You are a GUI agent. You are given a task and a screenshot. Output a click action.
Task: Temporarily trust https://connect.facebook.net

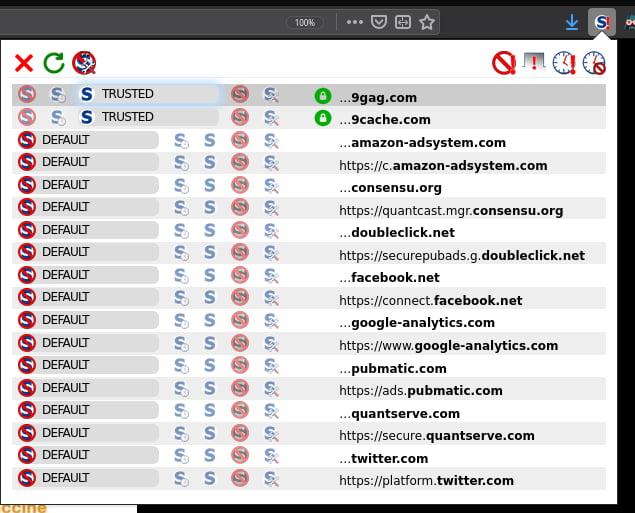coord(181,298)
